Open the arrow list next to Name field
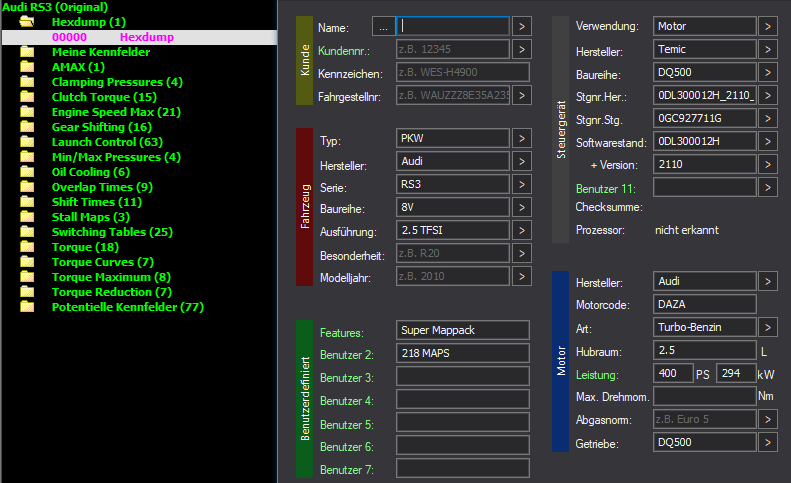 (522, 26)
